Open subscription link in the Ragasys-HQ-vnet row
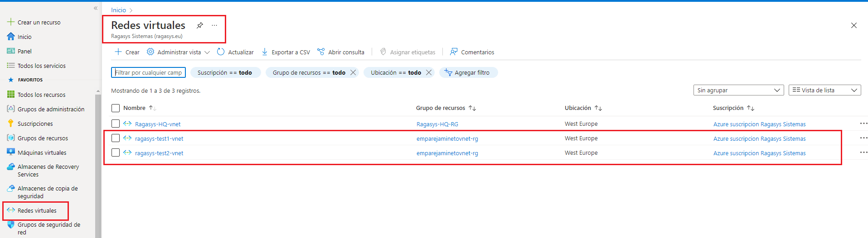 point(760,124)
